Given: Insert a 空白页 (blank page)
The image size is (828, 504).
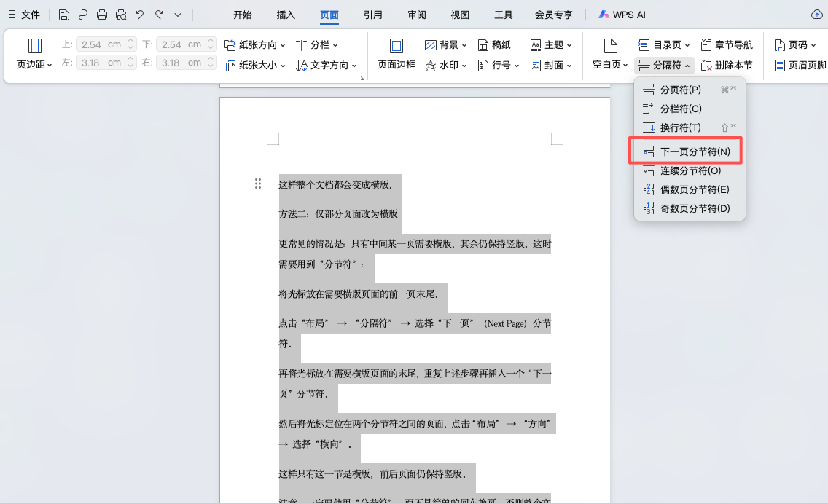Looking at the screenshot, I should pyautogui.click(x=608, y=64).
